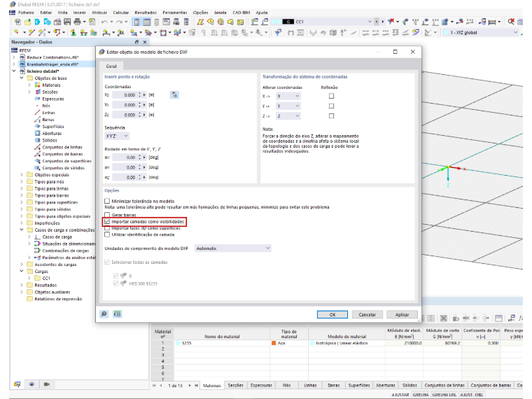Click the search icon at the dialog's bottom left

104,314
